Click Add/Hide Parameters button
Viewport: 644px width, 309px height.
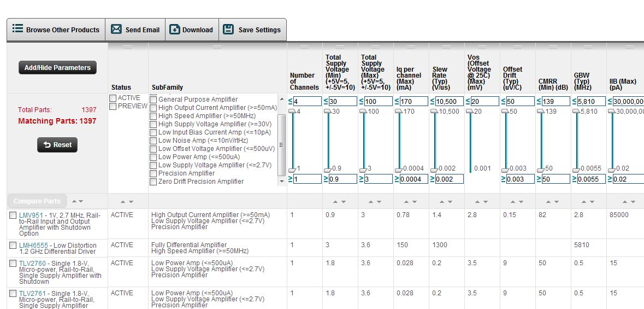point(57,67)
